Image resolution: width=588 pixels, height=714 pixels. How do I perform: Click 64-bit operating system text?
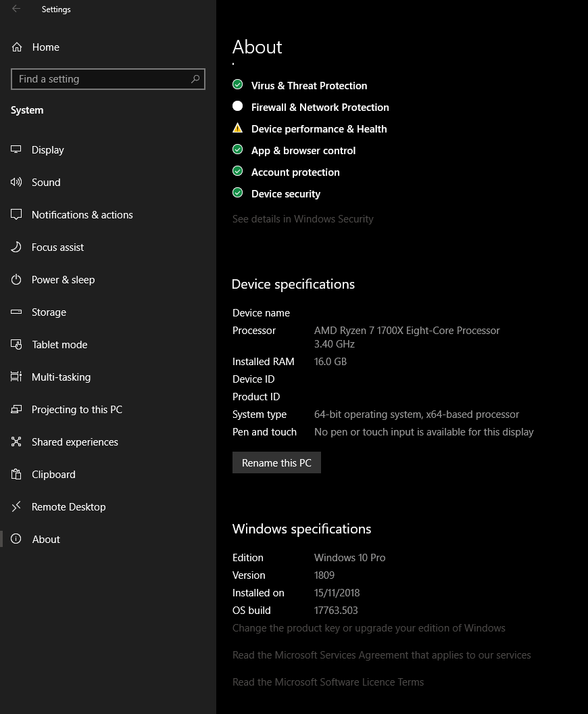tap(416, 414)
